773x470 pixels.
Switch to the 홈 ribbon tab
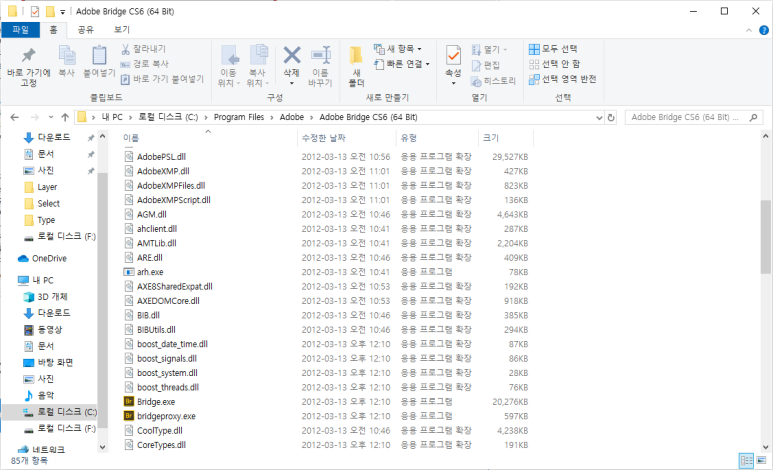(x=53, y=30)
